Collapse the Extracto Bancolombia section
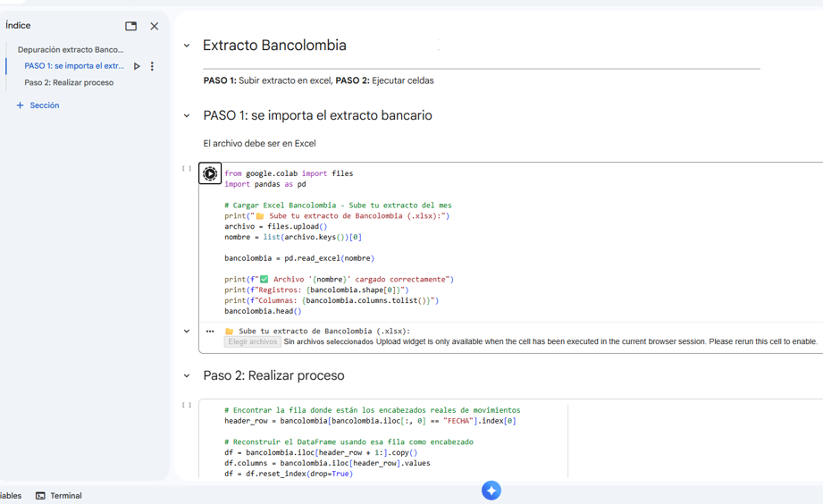The image size is (823, 504). 187,46
